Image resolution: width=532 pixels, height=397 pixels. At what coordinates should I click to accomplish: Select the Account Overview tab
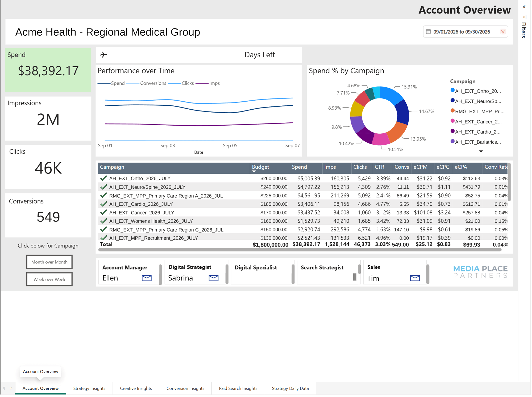click(40, 388)
